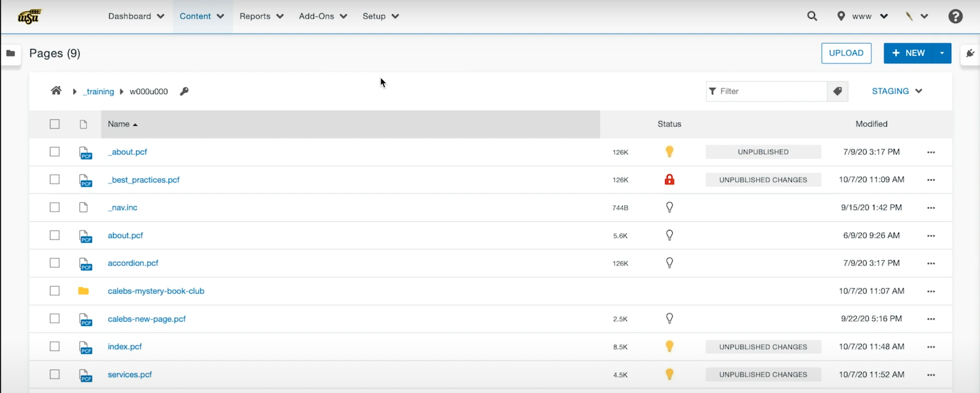Open the help question mark icon
Screen dimensions: 980x393
tap(955, 16)
